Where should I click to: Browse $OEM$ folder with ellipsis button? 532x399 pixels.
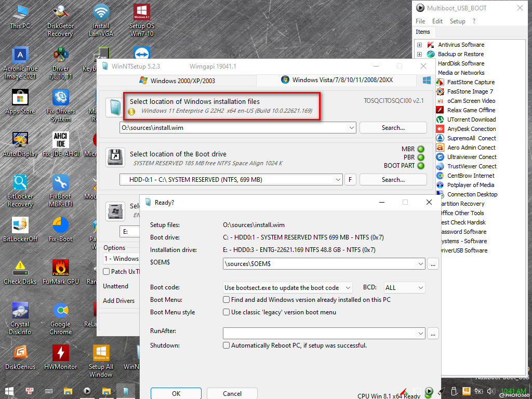point(433,263)
